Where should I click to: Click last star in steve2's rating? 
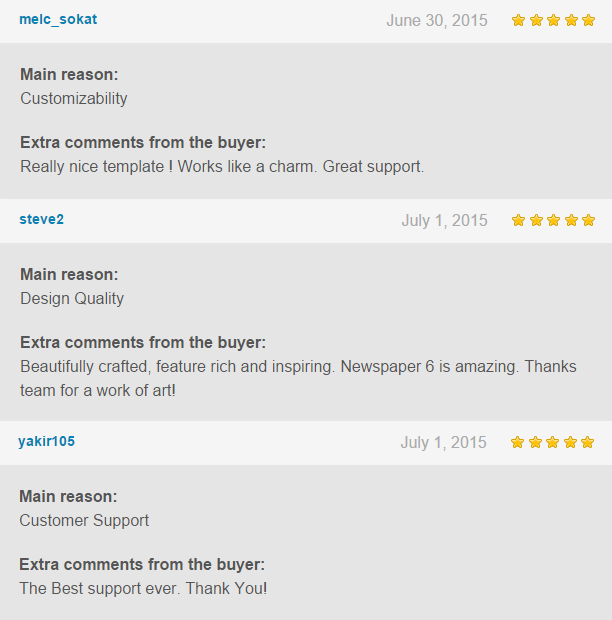click(588, 220)
